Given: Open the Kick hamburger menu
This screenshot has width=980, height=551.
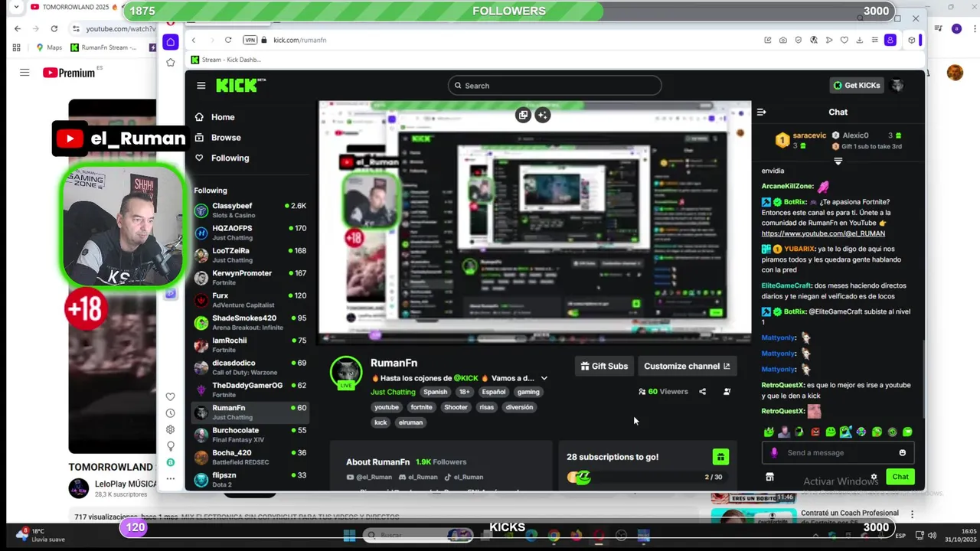Looking at the screenshot, I should pyautogui.click(x=201, y=86).
